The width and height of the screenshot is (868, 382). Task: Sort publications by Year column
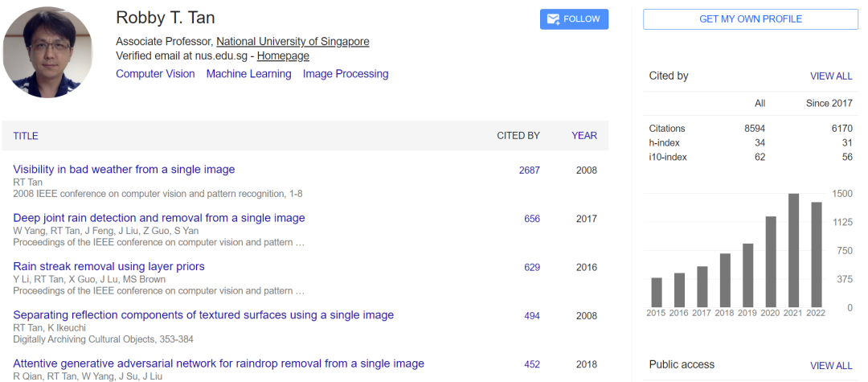584,136
